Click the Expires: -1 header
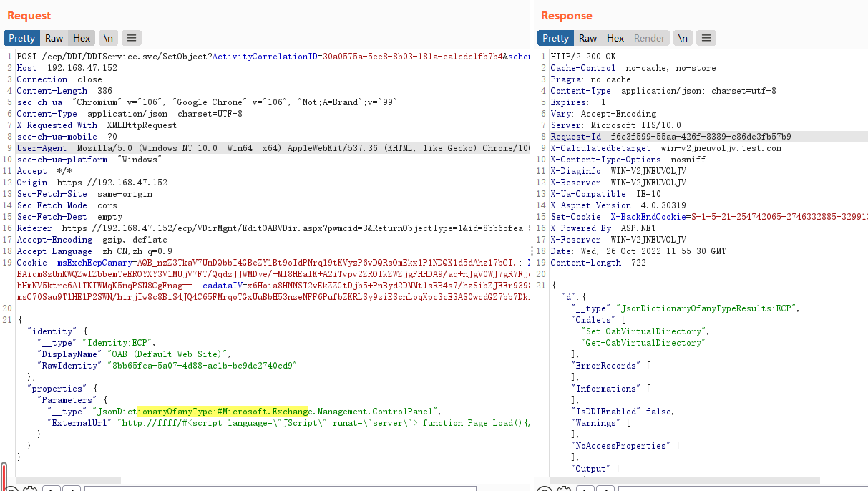 (x=578, y=102)
